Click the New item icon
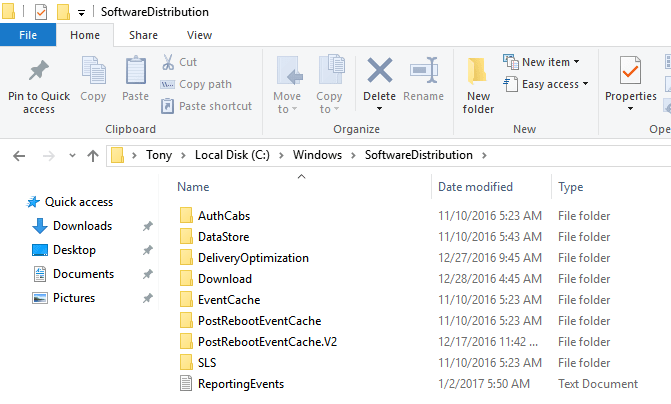 [511, 62]
